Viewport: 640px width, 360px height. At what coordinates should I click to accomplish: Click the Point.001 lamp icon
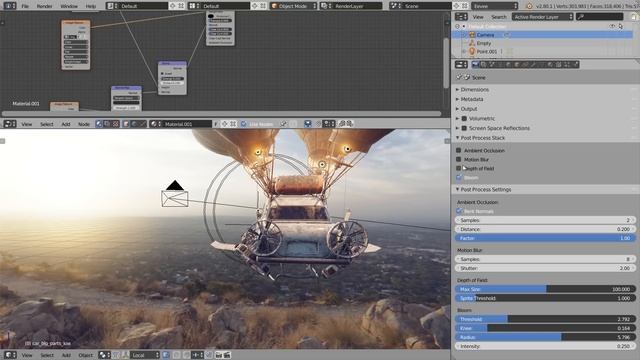pos(472,51)
